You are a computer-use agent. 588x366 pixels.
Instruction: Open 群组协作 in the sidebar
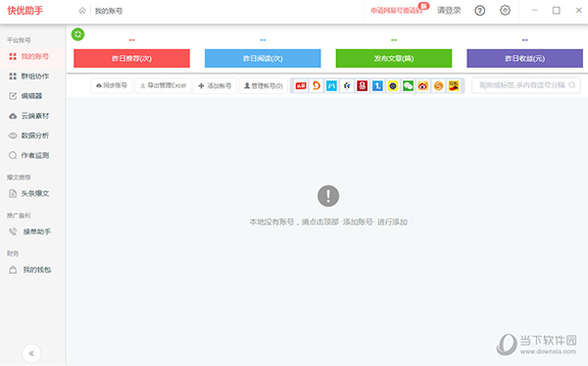pos(32,77)
